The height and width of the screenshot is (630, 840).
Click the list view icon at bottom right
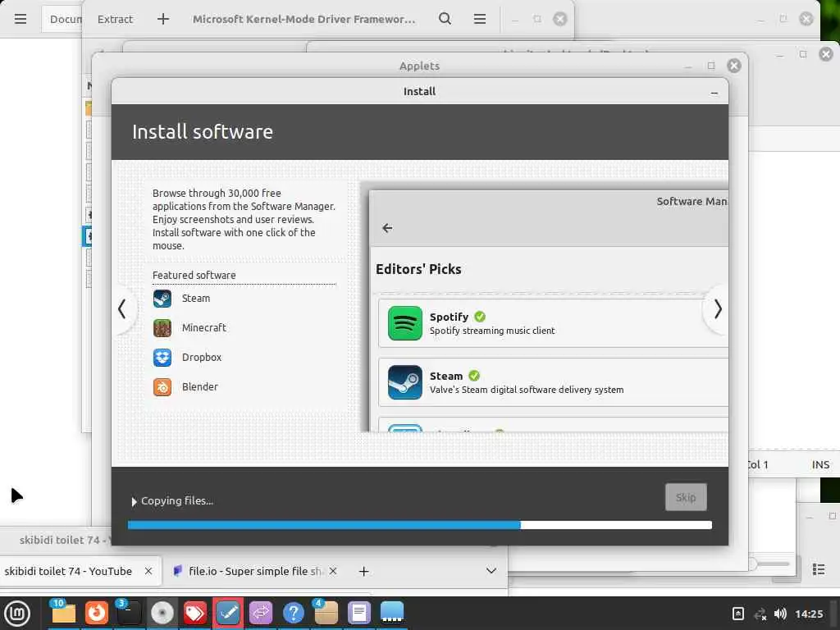coord(818,569)
